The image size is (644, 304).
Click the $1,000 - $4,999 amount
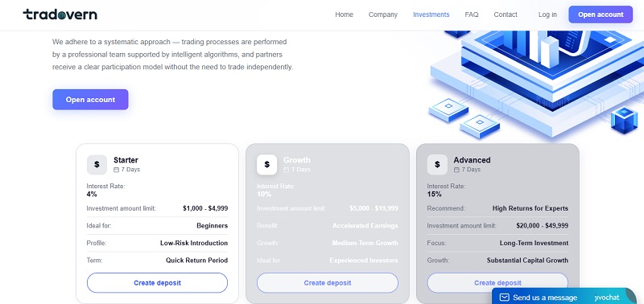tap(205, 208)
